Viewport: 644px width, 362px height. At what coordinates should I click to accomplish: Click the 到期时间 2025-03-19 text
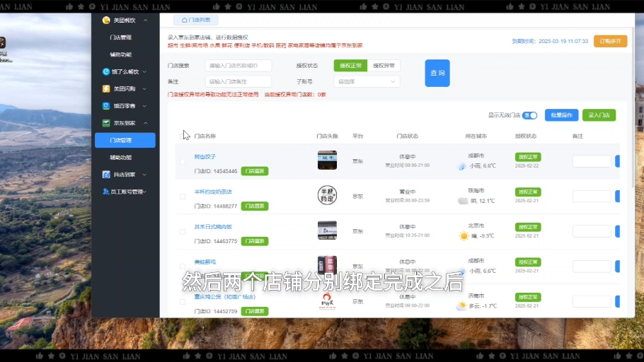pos(550,41)
